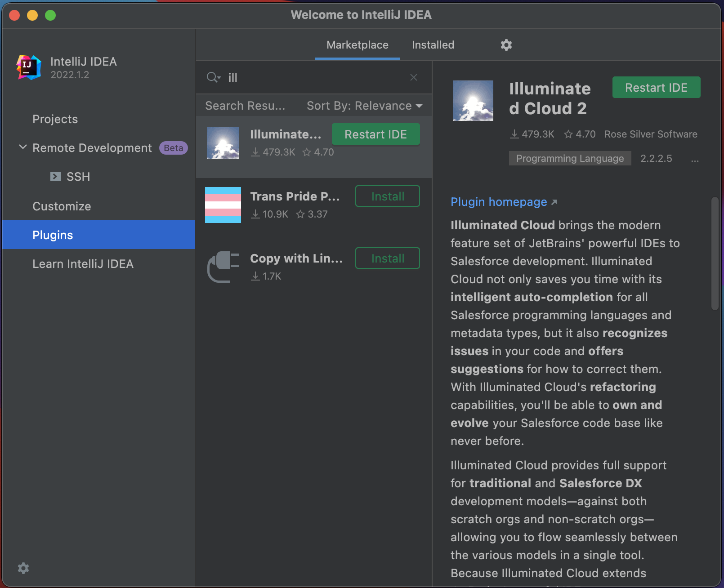Click the 1.7K downloads count
Screen dimensions: 724x588
[x=266, y=276]
